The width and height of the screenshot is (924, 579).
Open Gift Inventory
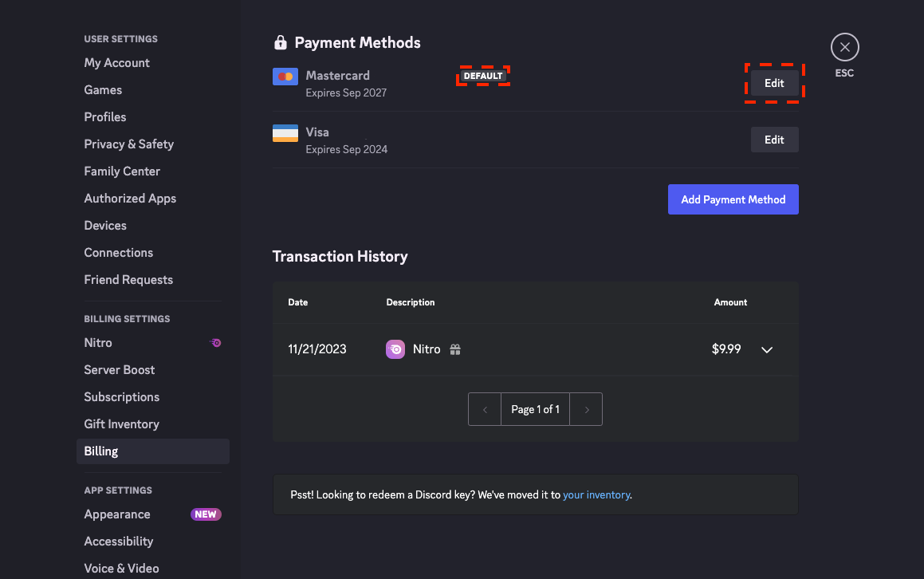(x=121, y=423)
